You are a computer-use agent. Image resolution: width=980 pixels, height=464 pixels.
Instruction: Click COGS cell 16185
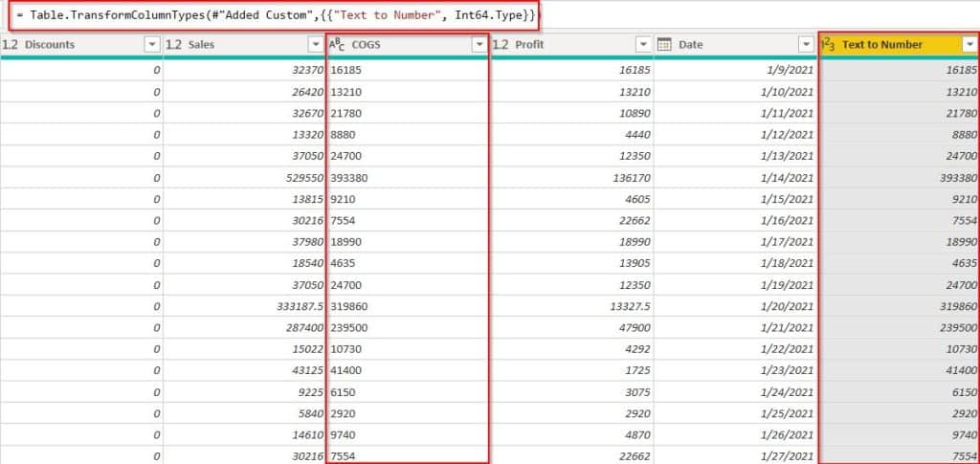(x=408, y=71)
